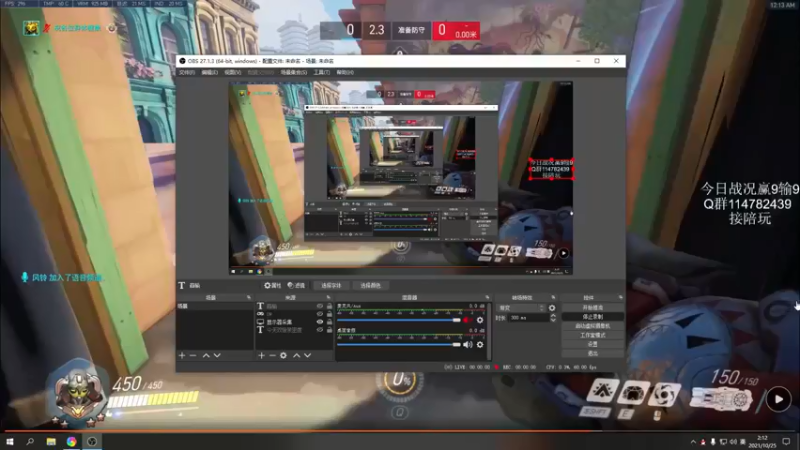This screenshot has height=450, width=800.
Task: Start the Virtual Camera
Action: point(592,326)
